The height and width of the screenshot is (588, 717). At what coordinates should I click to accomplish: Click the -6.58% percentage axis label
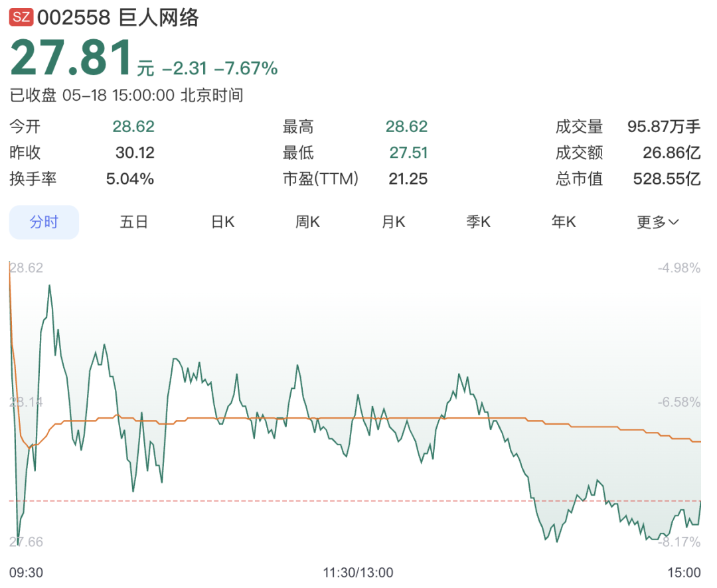679,402
